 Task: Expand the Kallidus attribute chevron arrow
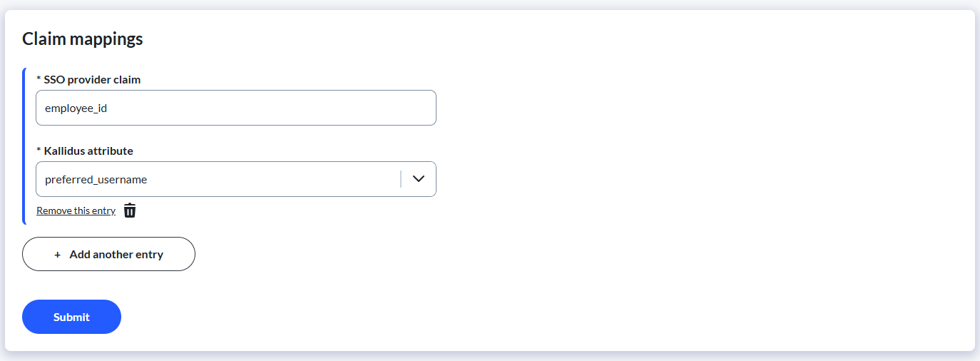tap(419, 179)
